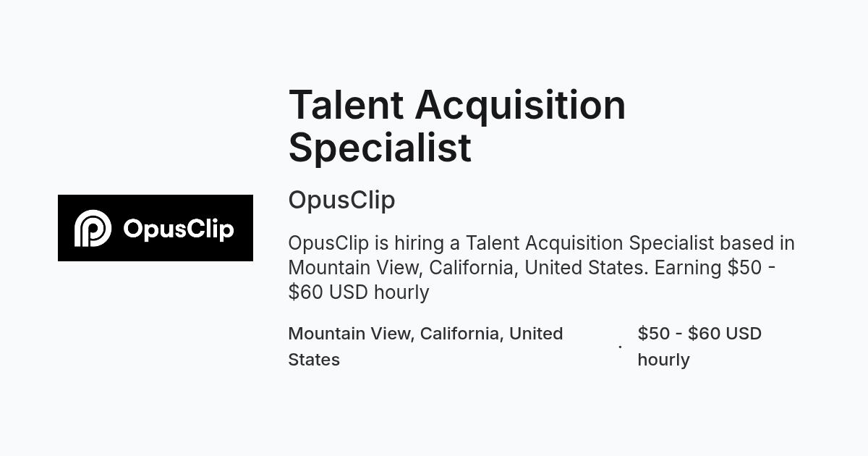
Task: Click the job description paragraph
Action: [541, 267]
